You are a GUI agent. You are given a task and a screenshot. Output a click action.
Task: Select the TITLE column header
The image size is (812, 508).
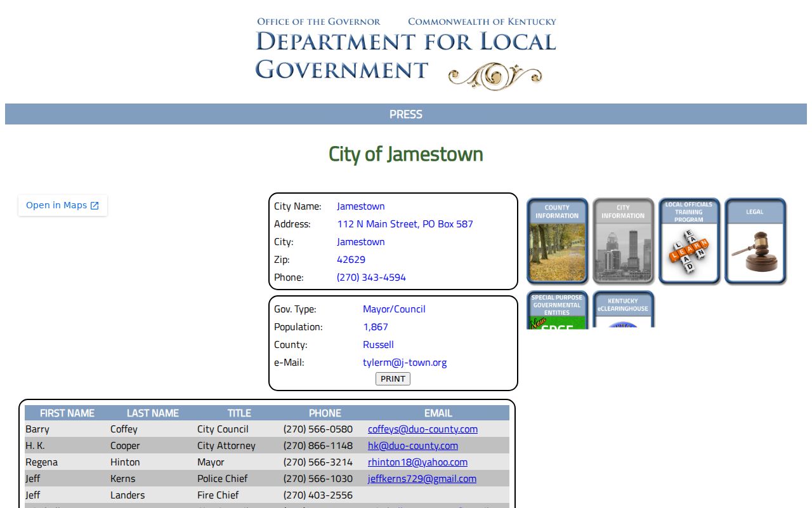pos(239,413)
